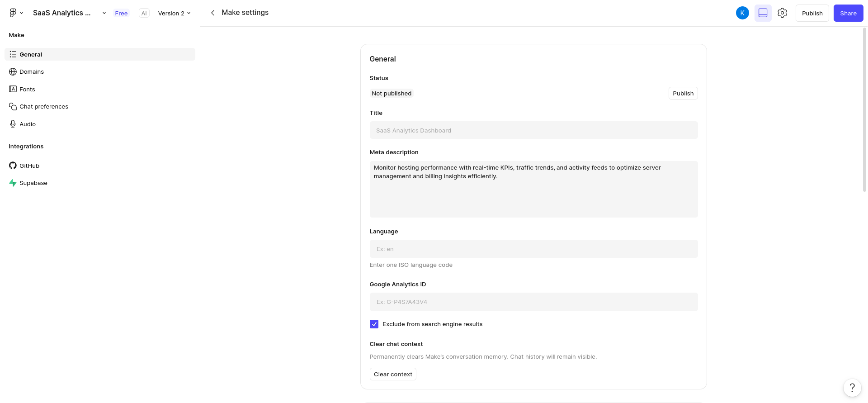Screen dimensions: 868x403
Task: Toggle the panel layout icon in top bar
Action: click(763, 13)
